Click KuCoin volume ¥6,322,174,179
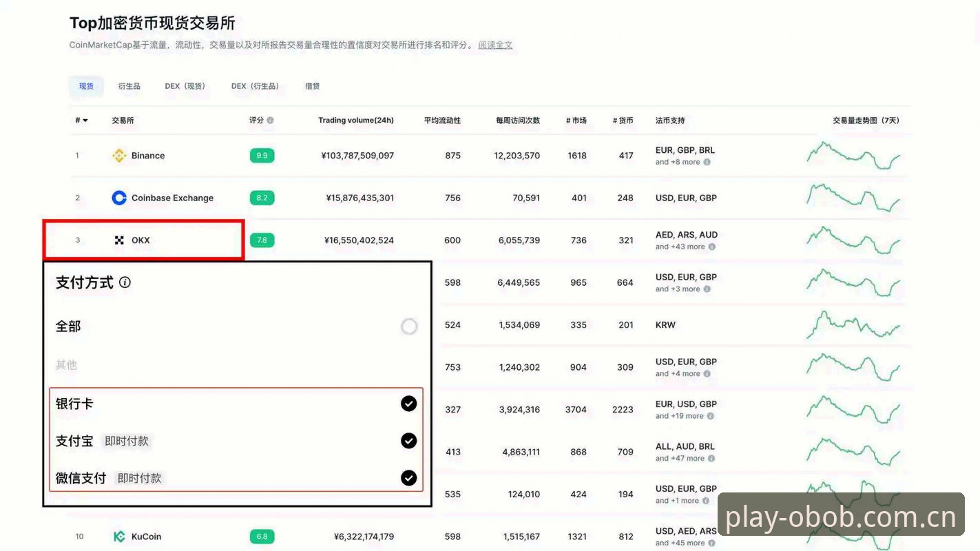This screenshot has width=980, height=551. pos(364,537)
